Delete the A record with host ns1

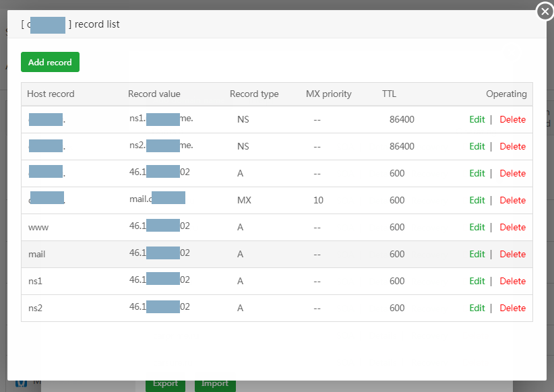[x=512, y=281]
